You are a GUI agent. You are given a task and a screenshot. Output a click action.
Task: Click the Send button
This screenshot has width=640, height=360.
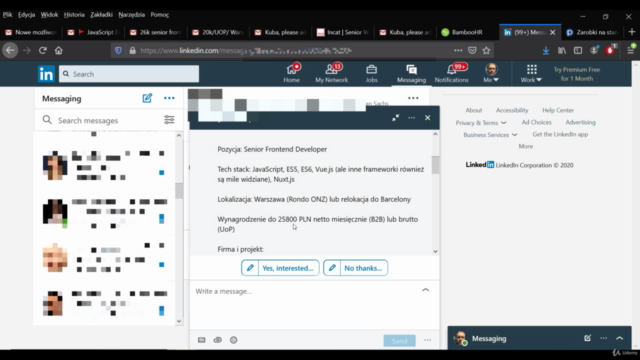[x=400, y=341]
